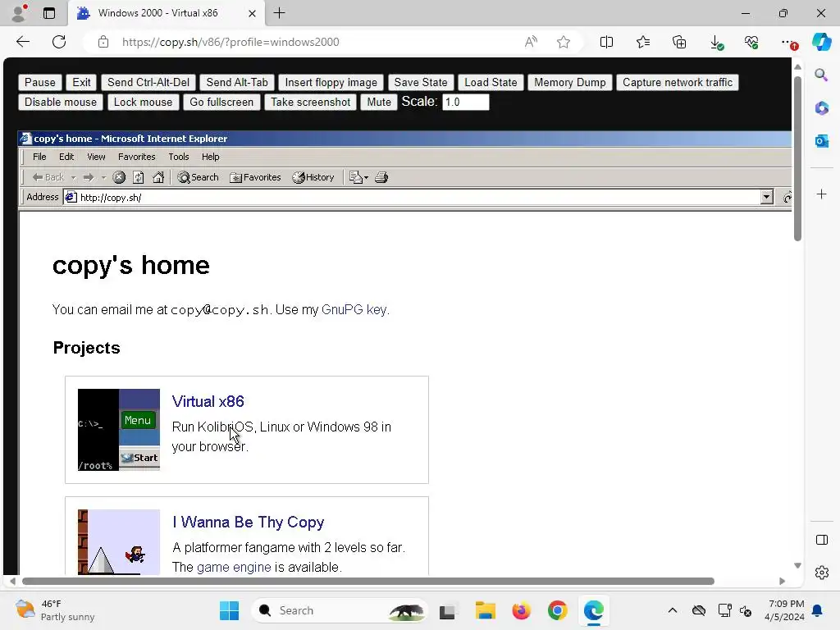Open Edge sidebar search icon
Screen dimensions: 840x630
[821, 75]
